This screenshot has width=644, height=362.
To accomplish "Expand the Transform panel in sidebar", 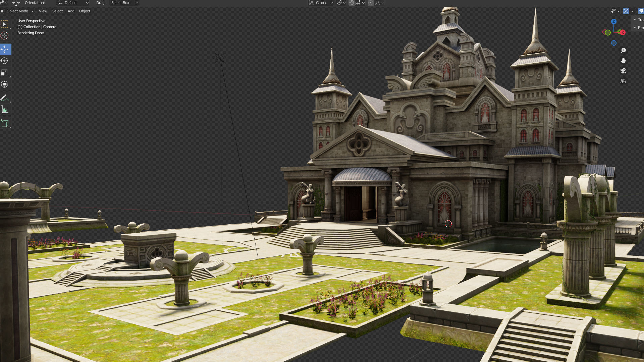I will click(638, 20).
